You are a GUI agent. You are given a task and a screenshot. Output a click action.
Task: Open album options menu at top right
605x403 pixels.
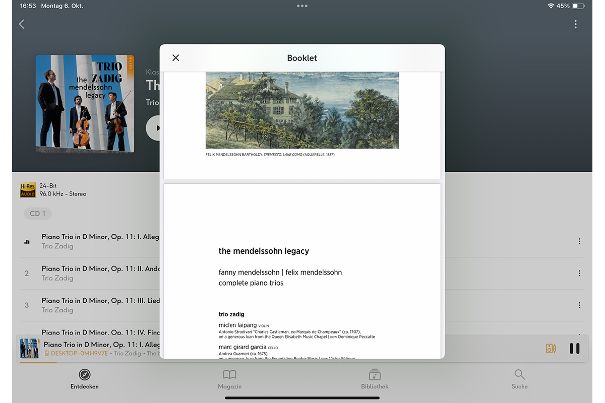point(575,24)
